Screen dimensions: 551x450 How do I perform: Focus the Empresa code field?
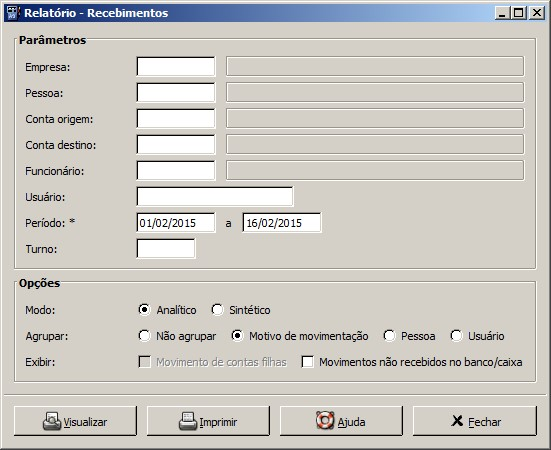pos(176,66)
